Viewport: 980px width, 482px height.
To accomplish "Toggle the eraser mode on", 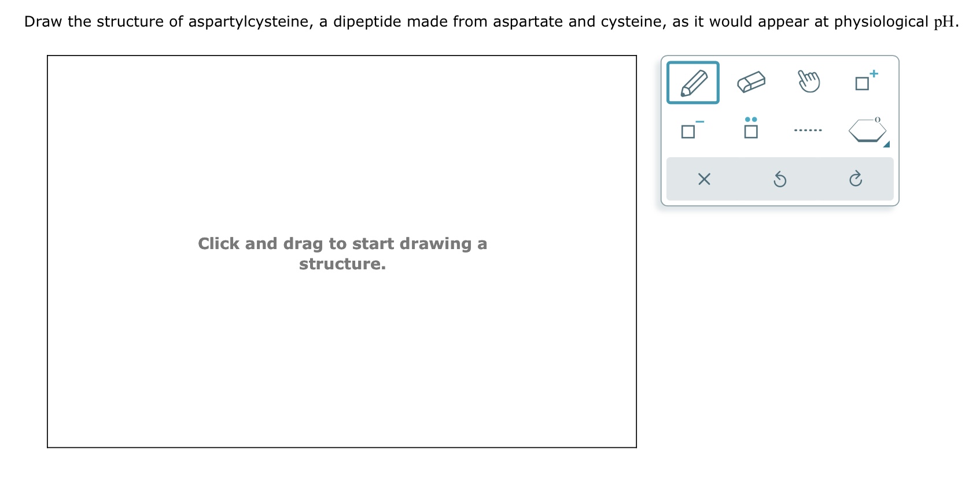I will (x=751, y=81).
